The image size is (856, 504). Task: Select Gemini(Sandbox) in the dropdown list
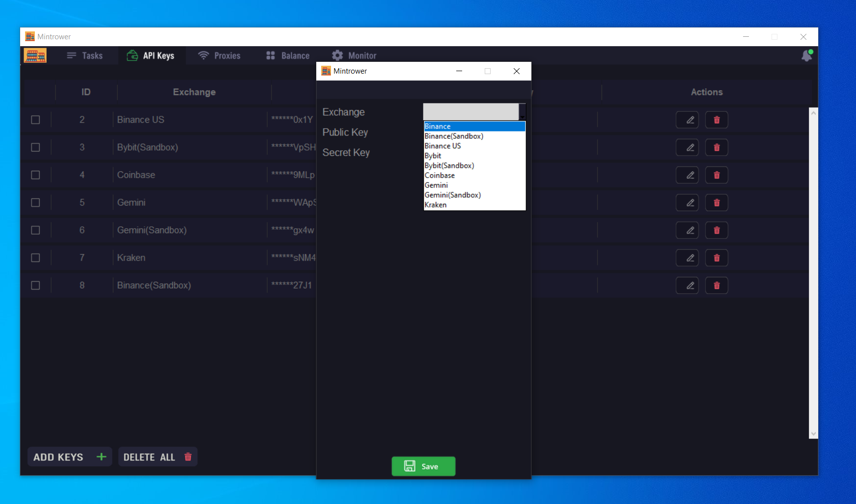pos(452,195)
